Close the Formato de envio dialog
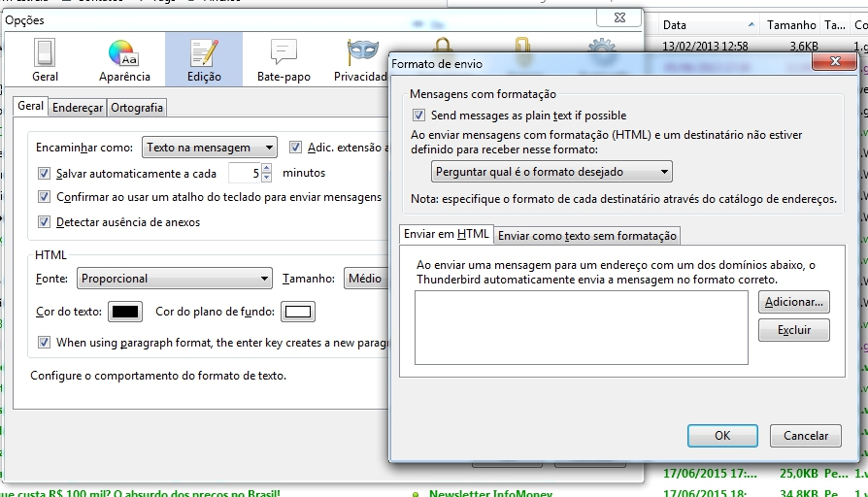Screen dimensions: 868x497 (x=835, y=61)
